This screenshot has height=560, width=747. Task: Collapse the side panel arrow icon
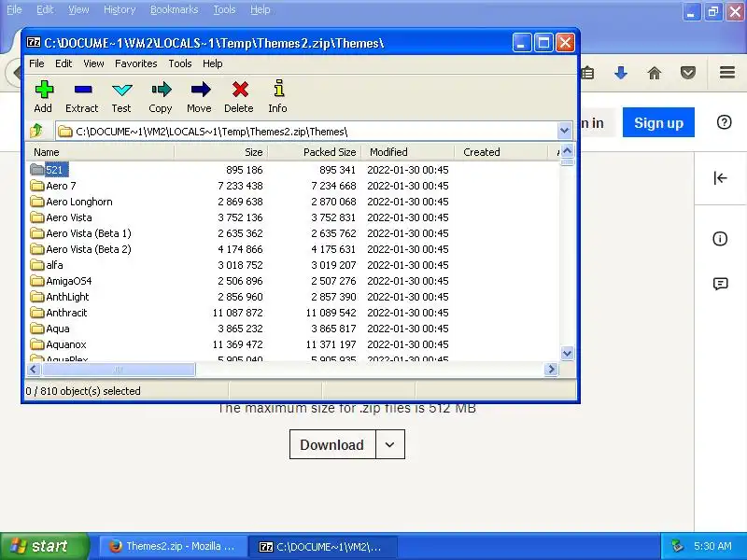(x=720, y=178)
